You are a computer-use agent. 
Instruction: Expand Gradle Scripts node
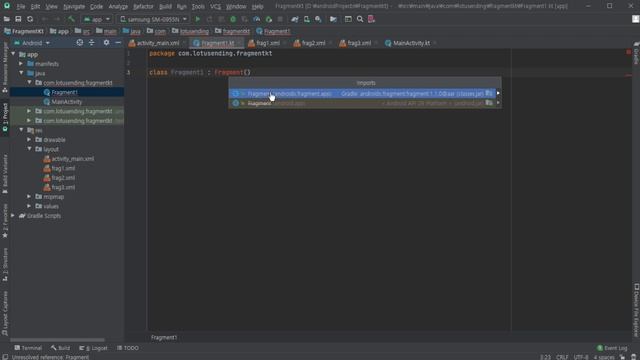click(13, 216)
